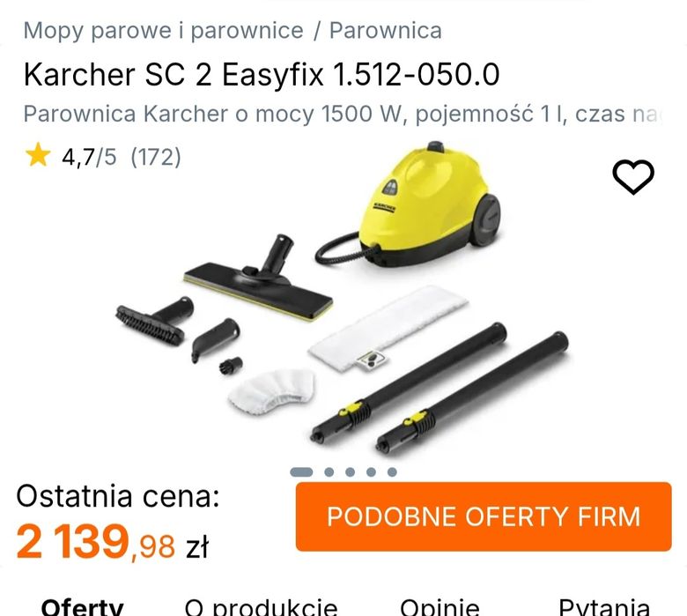This screenshot has height=616, width=687.
Task: Open the O produkcie tab
Action: tap(261, 607)
